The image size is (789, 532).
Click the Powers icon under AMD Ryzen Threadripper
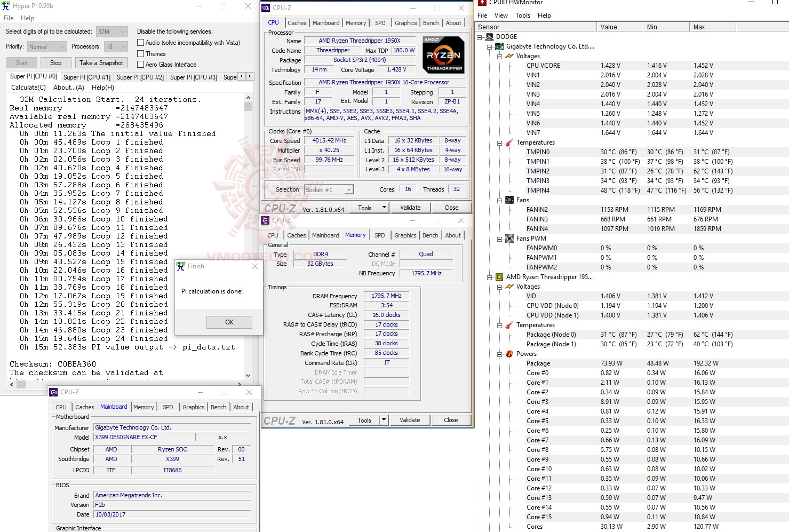coord(509,353)
